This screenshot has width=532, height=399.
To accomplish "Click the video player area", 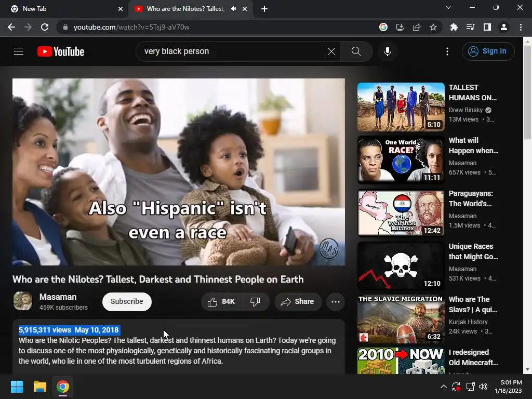I will [x=179, y=171].
